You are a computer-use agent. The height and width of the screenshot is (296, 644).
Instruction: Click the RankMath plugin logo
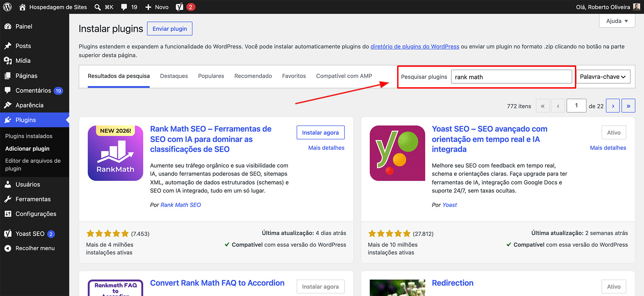(115, 153)
